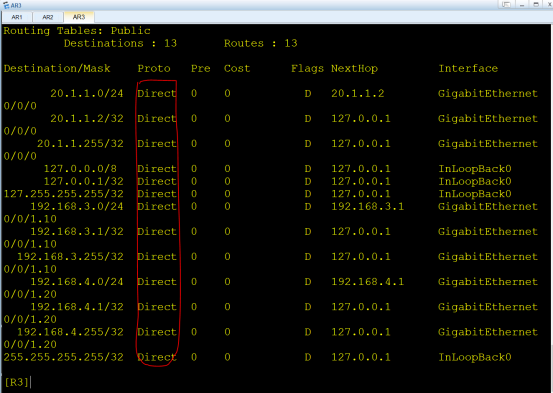This screenshot has height=393, width=553.
Task: Switch to the AR1 tab
Action: pyautogui.click(x=17, y=17)
